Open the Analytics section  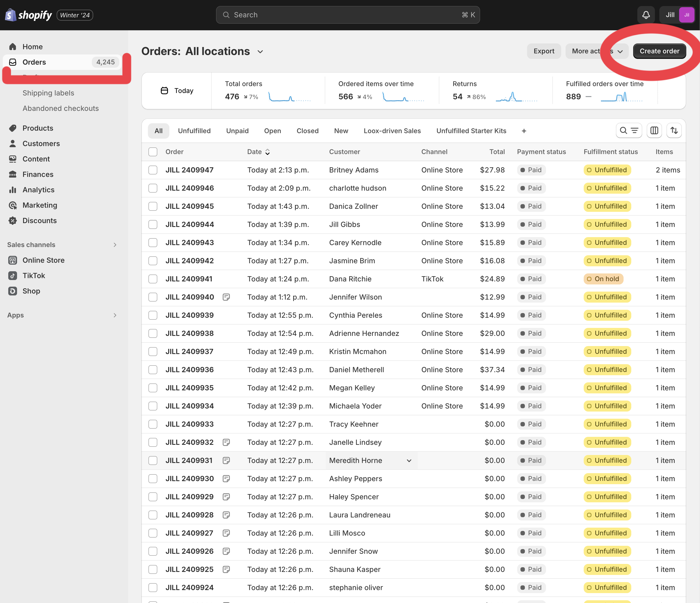point(38,190)
